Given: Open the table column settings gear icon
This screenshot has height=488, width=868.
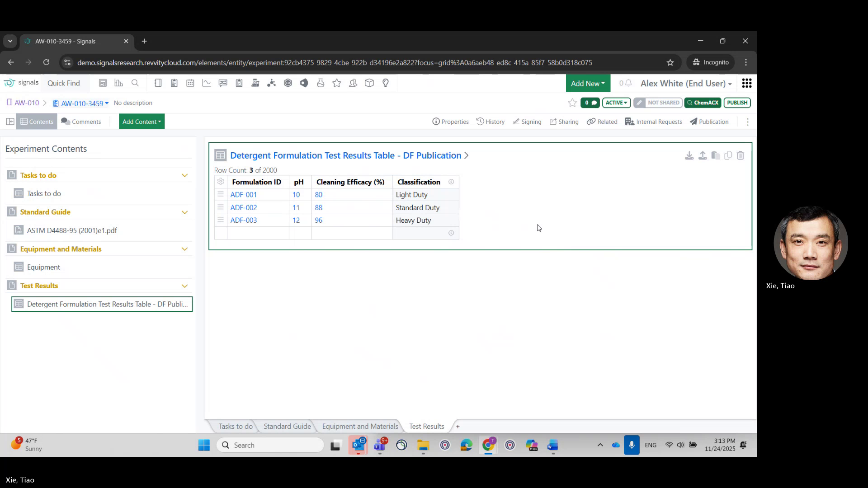Looking at the screenshot, I should [220, 182].
